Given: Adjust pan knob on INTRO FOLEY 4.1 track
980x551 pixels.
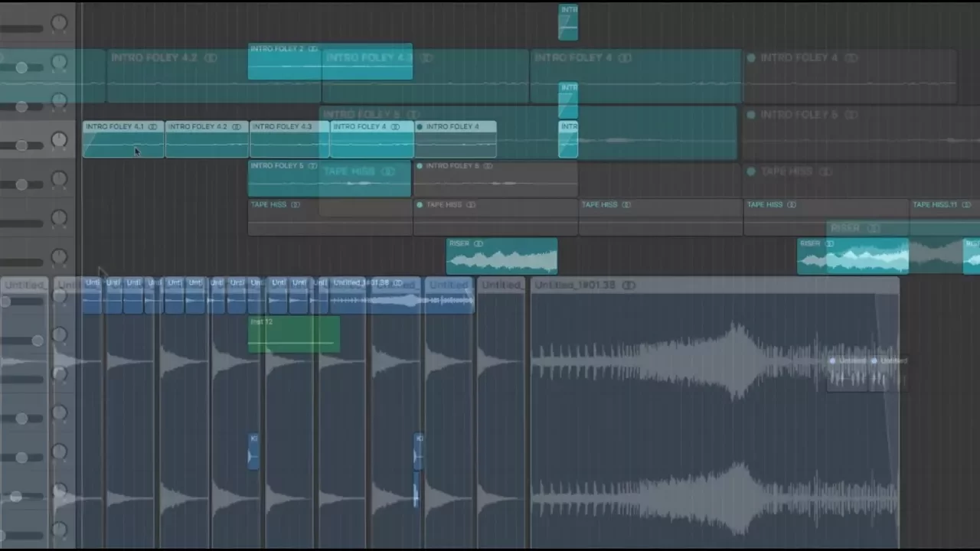Looking at the screenshot, I should pos(59,139).
